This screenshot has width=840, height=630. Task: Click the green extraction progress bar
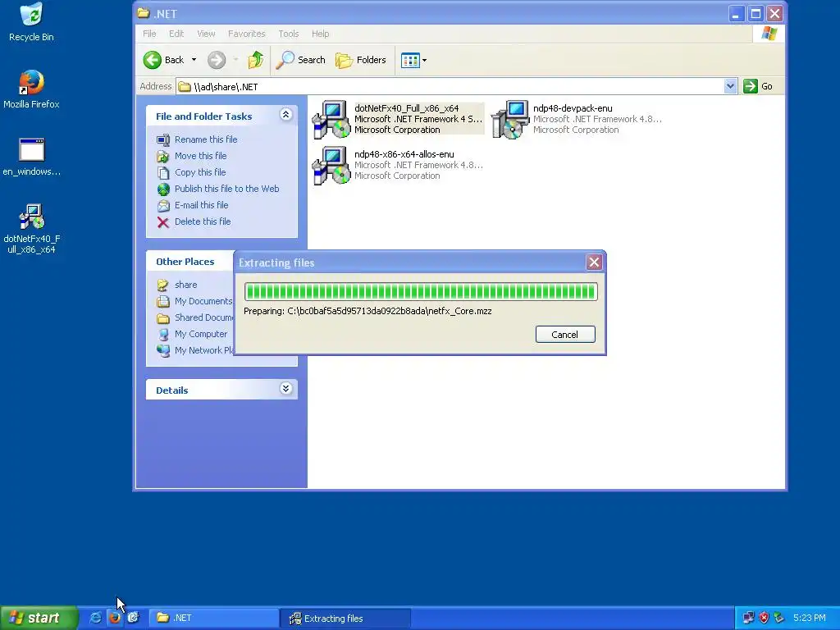pyautogui.click(x=421, y=292)
